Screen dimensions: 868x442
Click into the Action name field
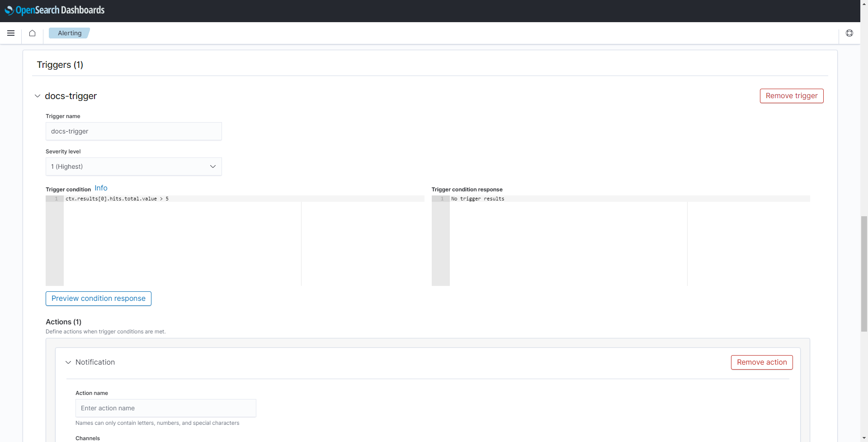[166, 408]
